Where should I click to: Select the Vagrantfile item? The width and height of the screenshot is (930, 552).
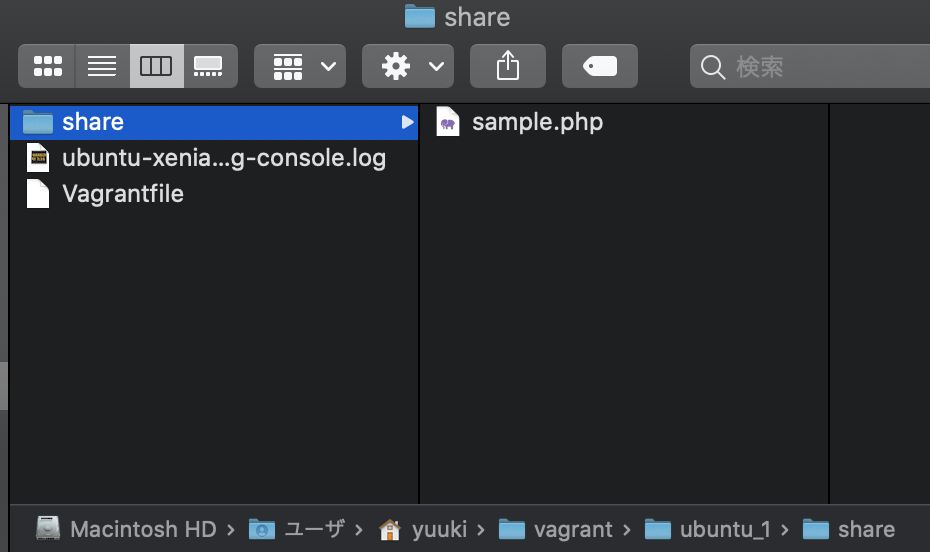coord(122,194)
